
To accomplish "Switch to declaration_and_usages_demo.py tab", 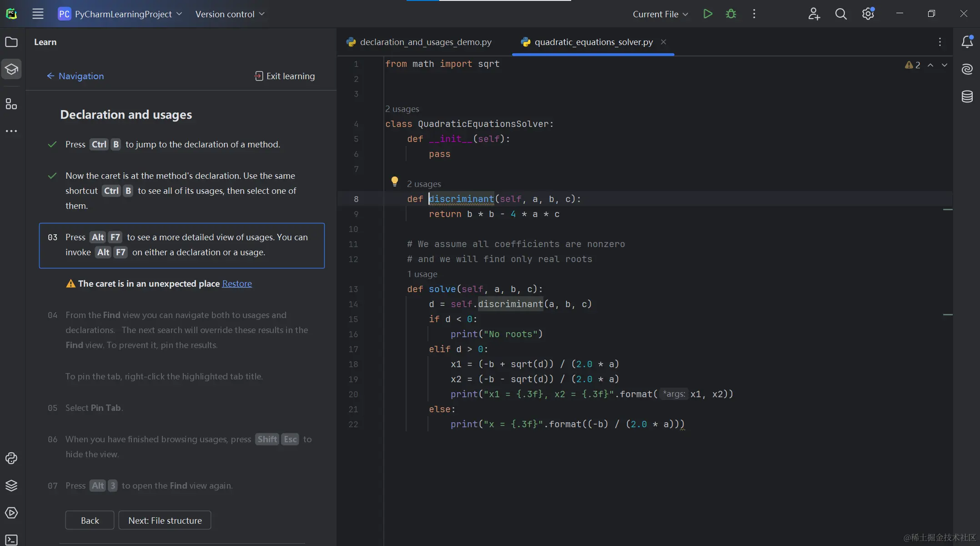I will pyautogui.click(x=419, y=42).
